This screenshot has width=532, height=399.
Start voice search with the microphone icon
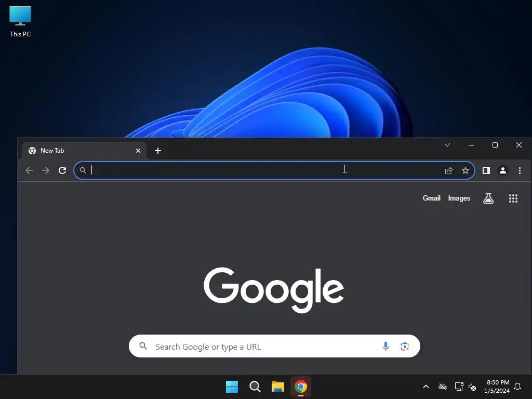coord(385,346)
